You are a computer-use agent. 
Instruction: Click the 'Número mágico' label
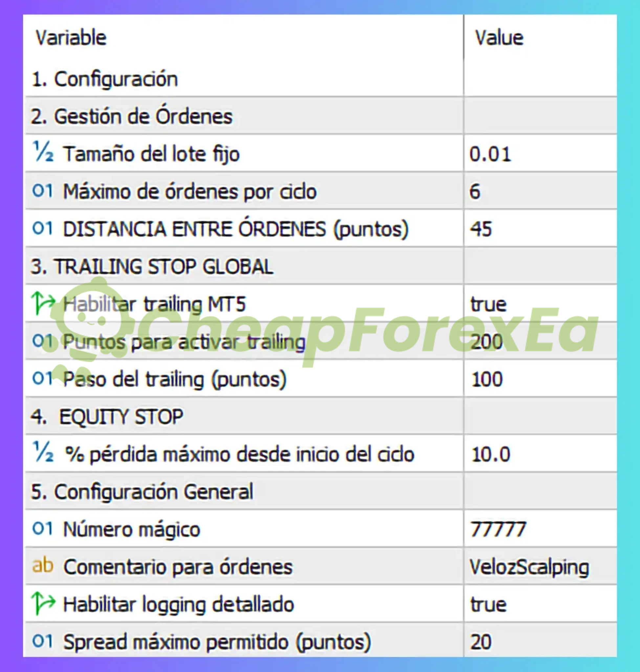[x=132, y=530]
